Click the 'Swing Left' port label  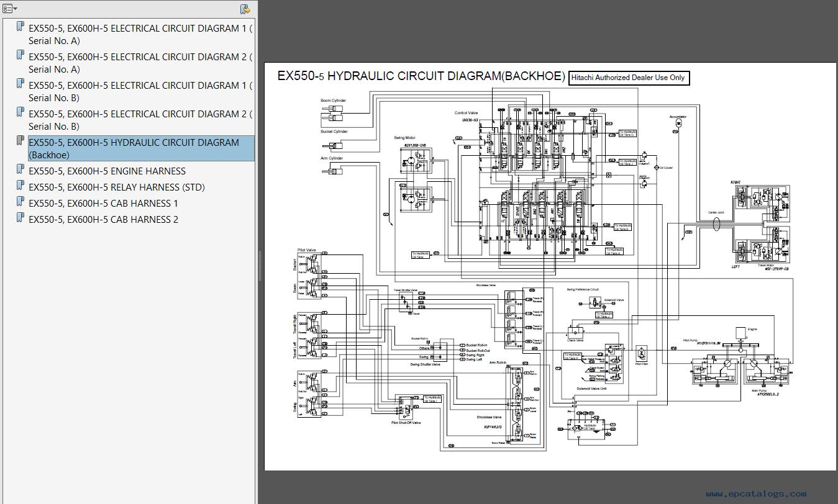(475, 359)
